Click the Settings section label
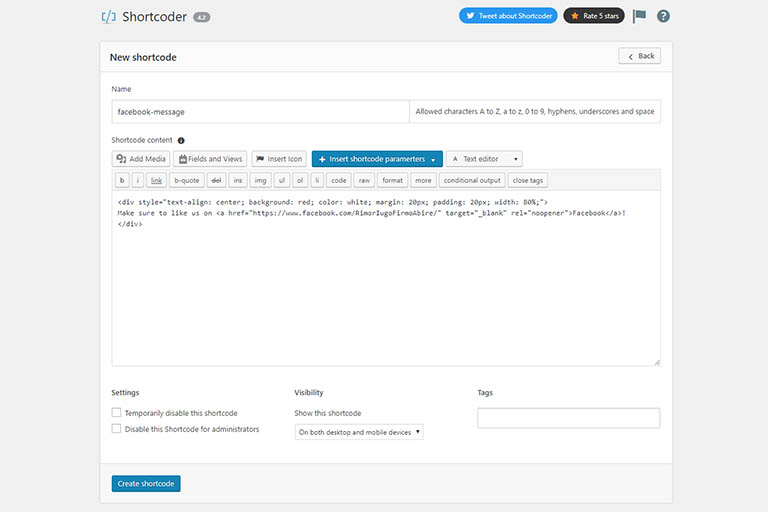 click(x=125, y=392)
